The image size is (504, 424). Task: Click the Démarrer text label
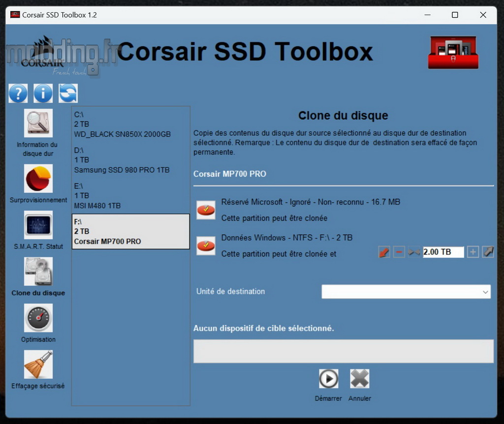click(328, 398)
